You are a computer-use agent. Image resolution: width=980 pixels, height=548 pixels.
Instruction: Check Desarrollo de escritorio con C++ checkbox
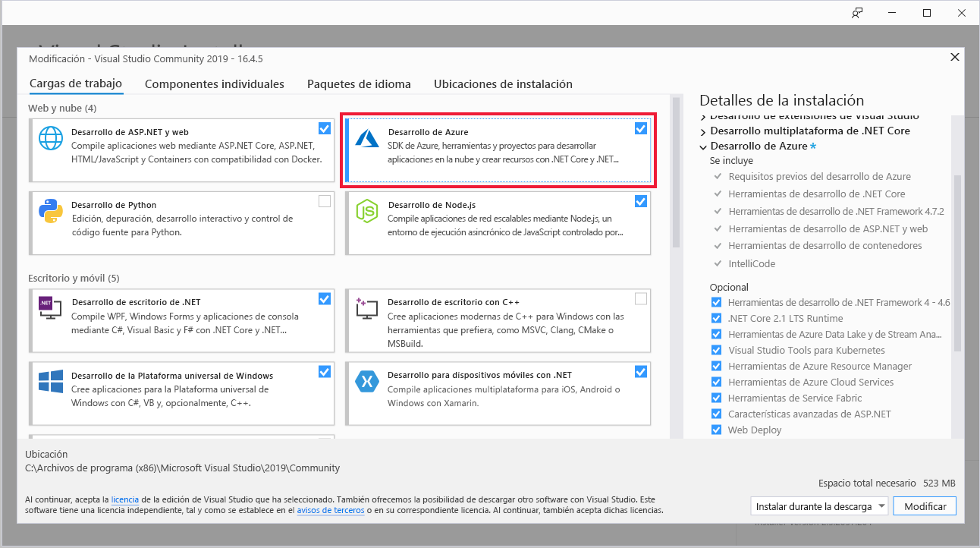pos(641,298)
